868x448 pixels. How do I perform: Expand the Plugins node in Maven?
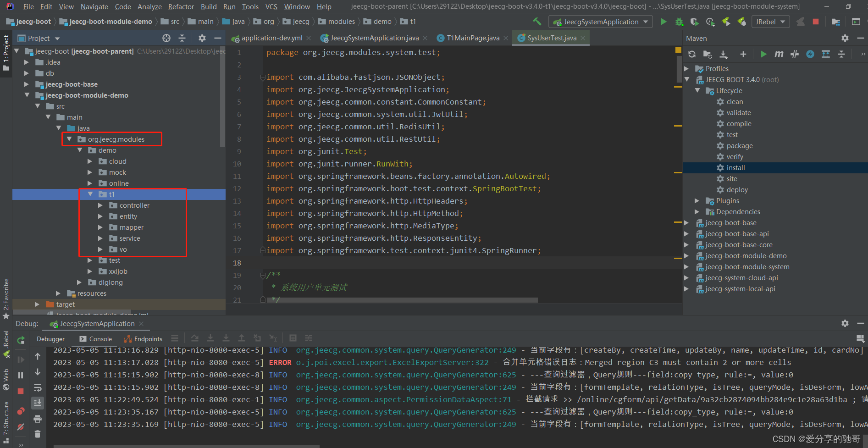(x=697, y=201)
